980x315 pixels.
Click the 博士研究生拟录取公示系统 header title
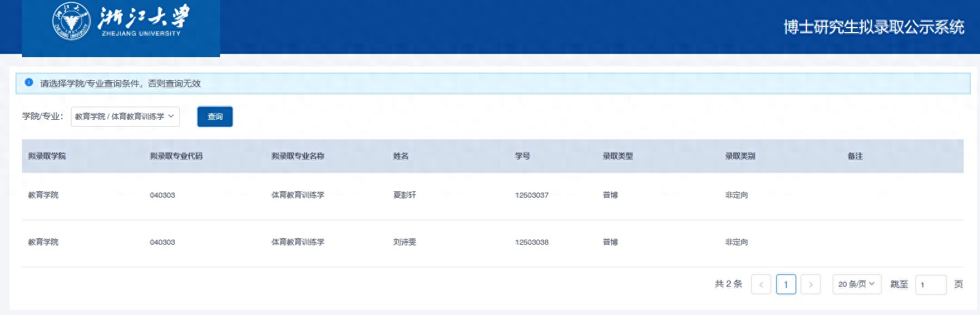(874, 27)
